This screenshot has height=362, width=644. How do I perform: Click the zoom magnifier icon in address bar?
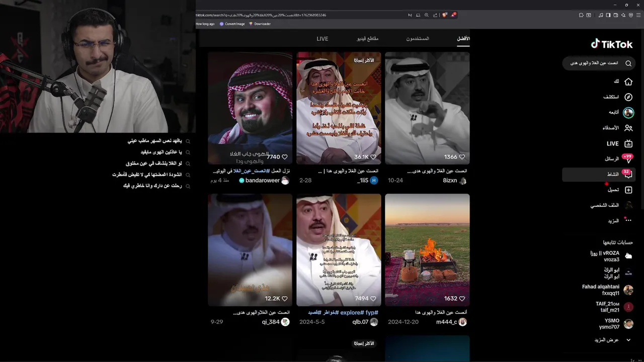tap(427, 15)
